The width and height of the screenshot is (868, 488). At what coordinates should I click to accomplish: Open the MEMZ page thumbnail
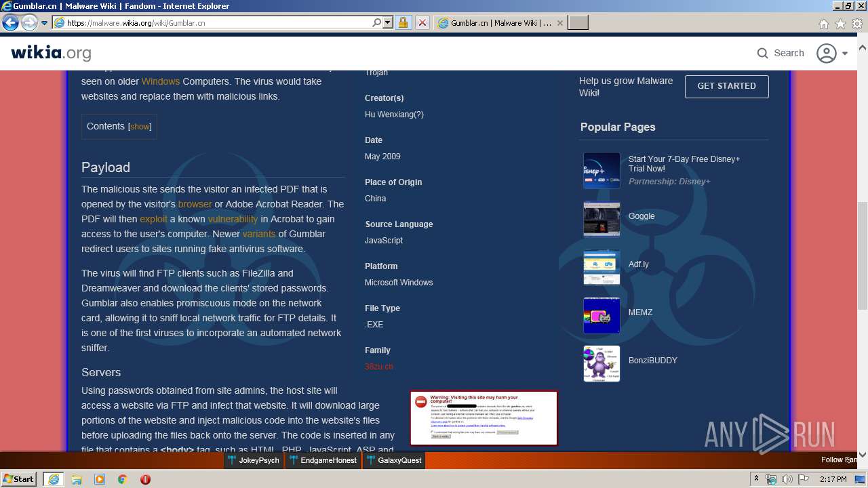click(601, 314)
